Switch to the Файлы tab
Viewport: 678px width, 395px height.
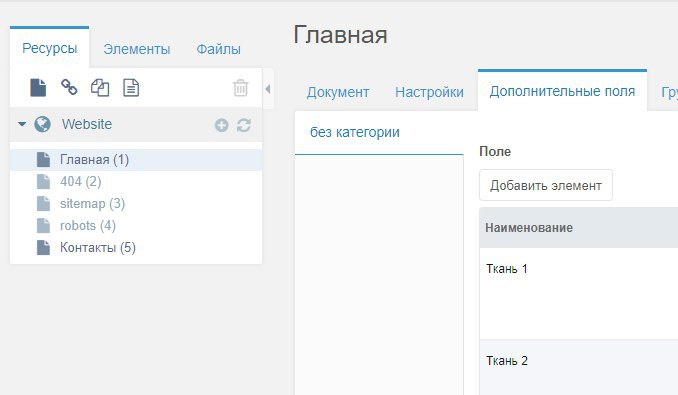218,49
